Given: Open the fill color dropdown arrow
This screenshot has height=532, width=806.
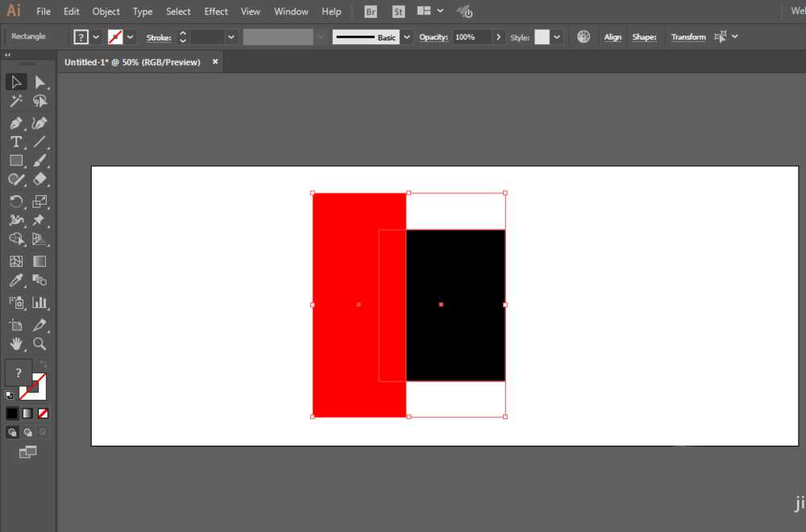Looking at the screenshot, I should (97, 37).
